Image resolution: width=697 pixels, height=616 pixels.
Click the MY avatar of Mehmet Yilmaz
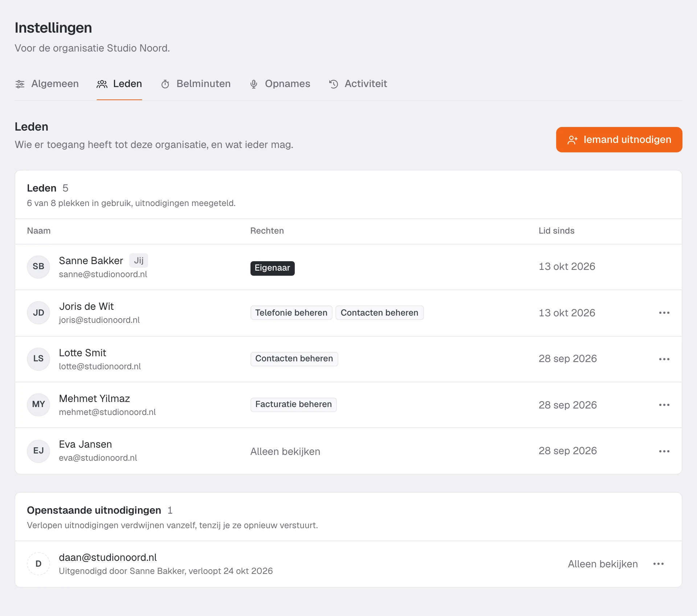[x=38, y=404]
